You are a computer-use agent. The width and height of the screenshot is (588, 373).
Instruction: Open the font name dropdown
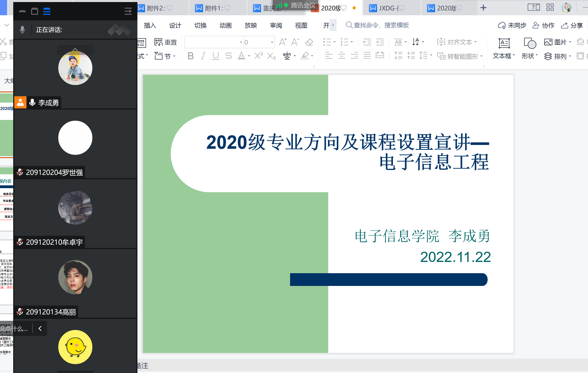coord(241,42)
